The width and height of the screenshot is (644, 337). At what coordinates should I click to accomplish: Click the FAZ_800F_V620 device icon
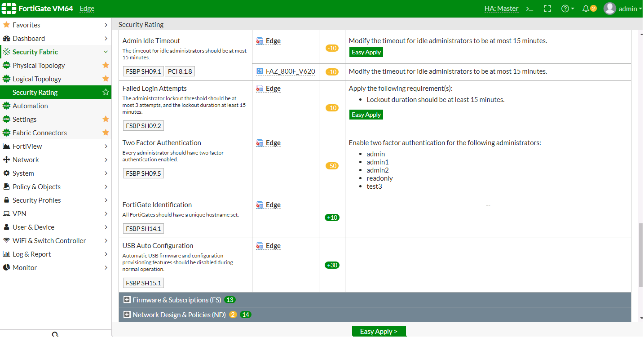(260, 71)
